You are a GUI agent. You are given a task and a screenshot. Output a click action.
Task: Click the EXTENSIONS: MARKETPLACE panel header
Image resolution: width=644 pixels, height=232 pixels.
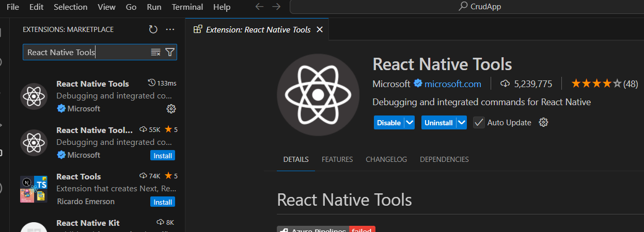coord(68,29)
